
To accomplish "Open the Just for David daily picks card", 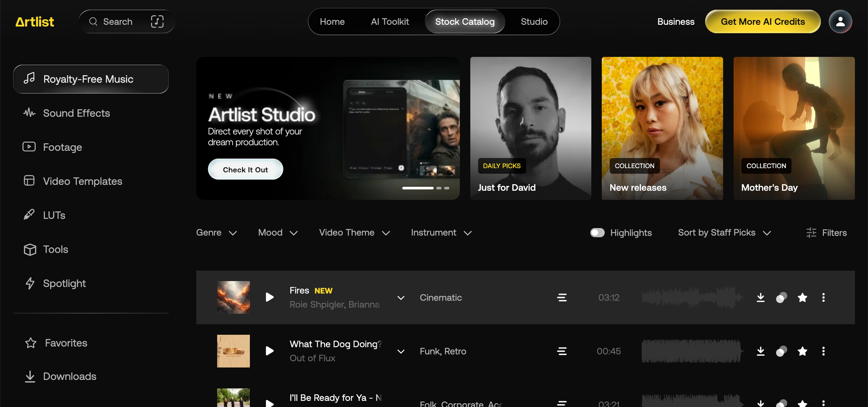I will pyautogui.click(x=530, y=128).
